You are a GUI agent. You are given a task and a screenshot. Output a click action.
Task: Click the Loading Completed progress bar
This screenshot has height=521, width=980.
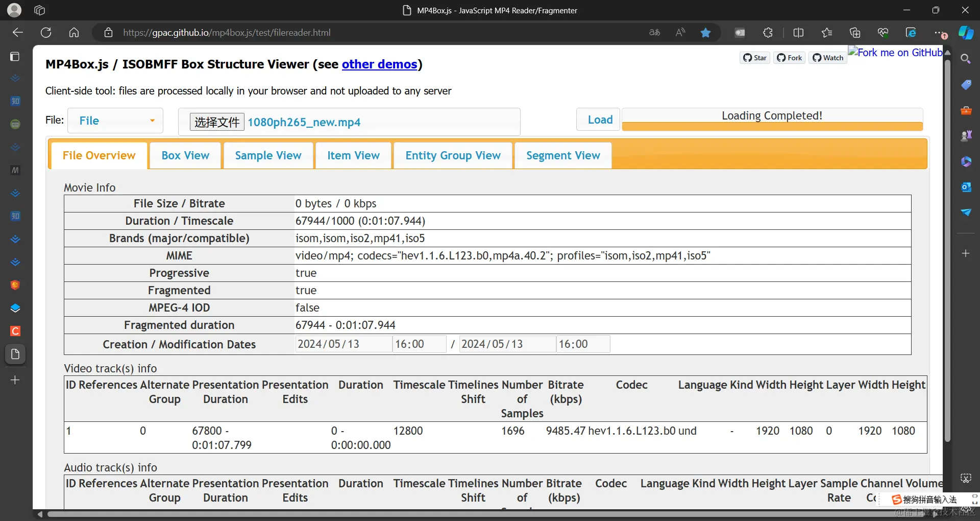pos(772,120)
